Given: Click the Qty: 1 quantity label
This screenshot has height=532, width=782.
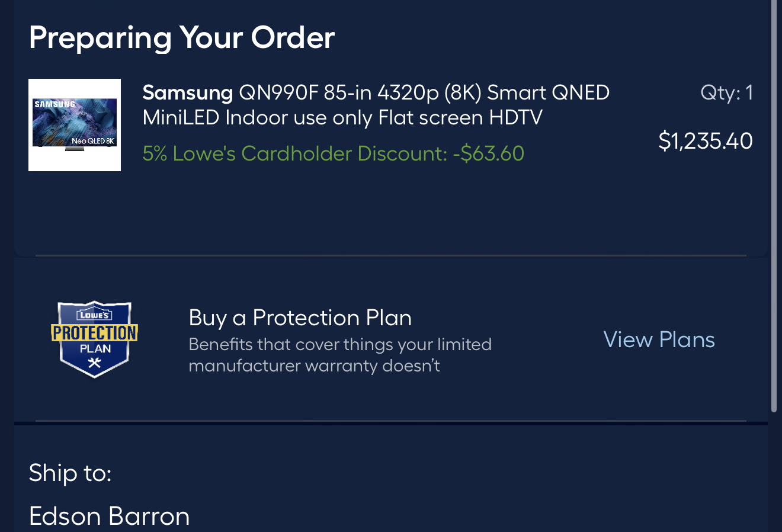Looking at the screenshot, I should (726, 92).
